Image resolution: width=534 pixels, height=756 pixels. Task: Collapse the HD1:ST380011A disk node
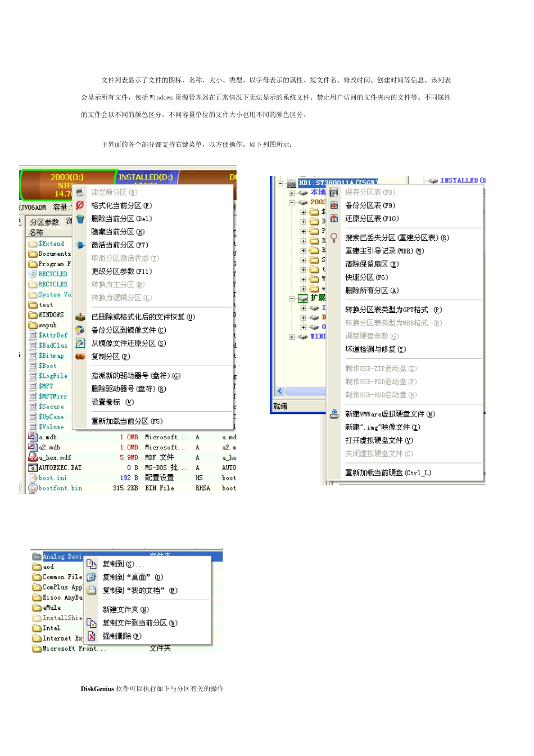click(x=280, y=183)
